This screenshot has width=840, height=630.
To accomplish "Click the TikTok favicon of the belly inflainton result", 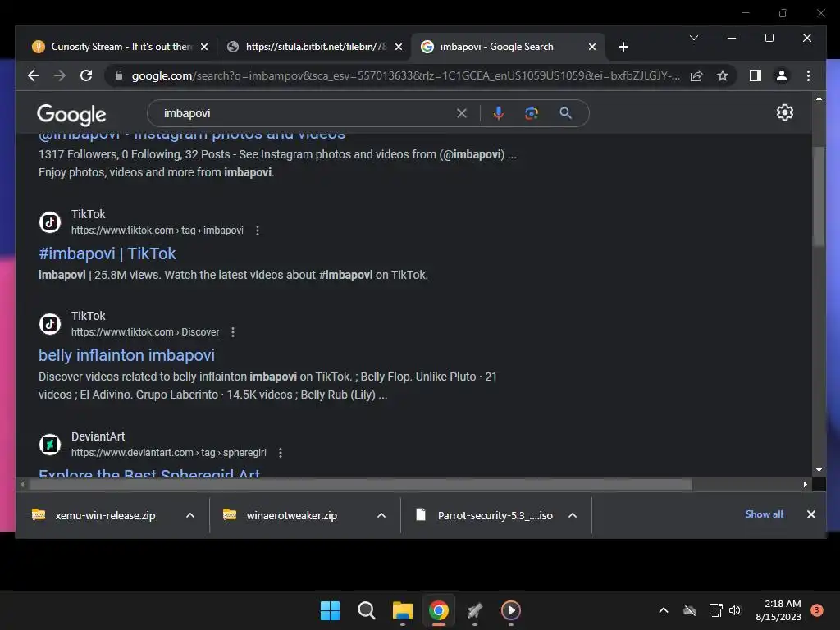I will point(50,323).
